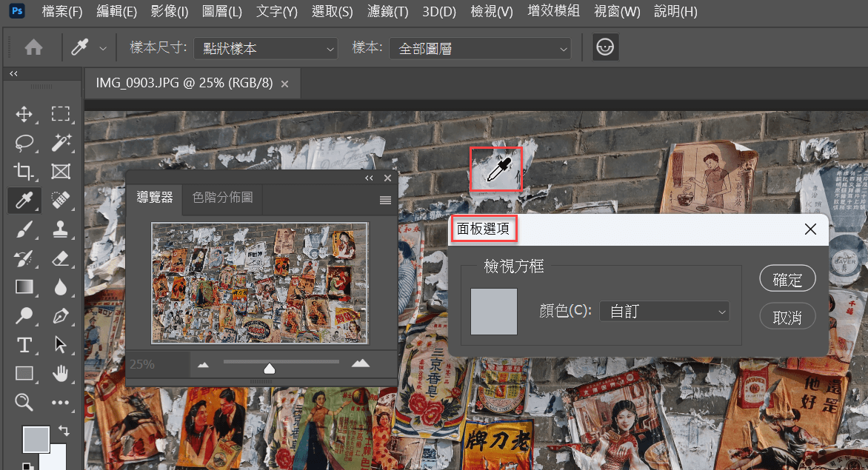Open the 濾鏡(T) menu
The width and height of the screenshot is (868, 470).
[x=388, y=11]
